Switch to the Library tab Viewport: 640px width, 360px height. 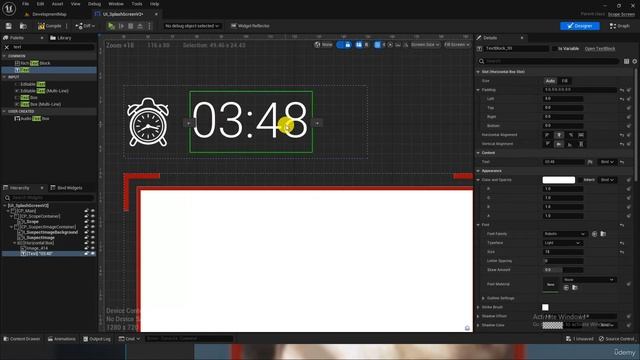(61, 38)
